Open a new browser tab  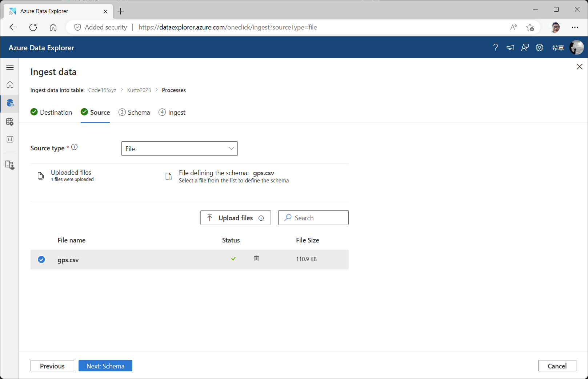tap(121, 11)
